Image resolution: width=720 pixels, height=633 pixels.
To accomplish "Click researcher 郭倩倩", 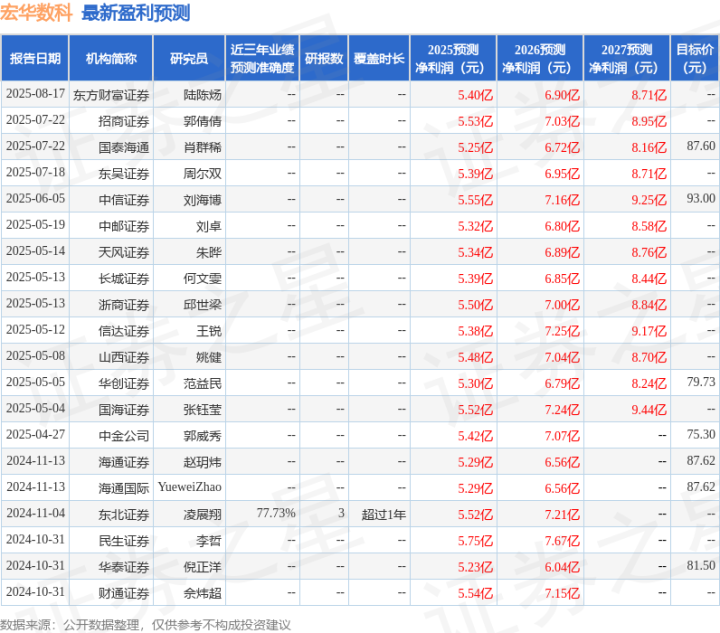I will (x=202, y=121).
